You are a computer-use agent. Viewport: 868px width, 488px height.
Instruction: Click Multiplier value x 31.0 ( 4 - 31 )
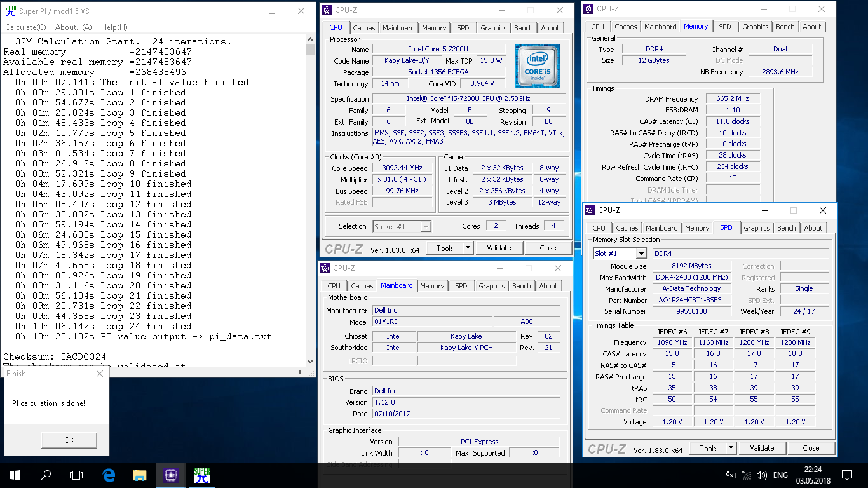pyautogui.click(x=402, y=180)
